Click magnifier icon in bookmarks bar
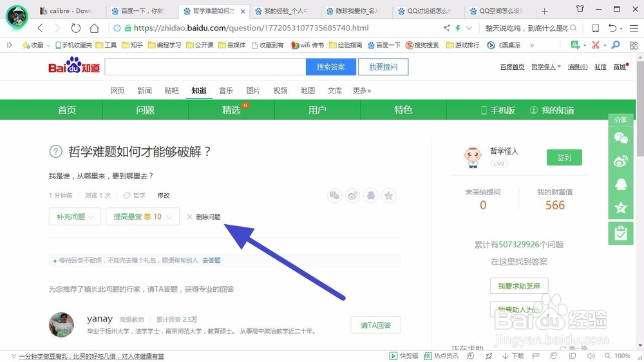The image size is (644, 362). point(615,45)
